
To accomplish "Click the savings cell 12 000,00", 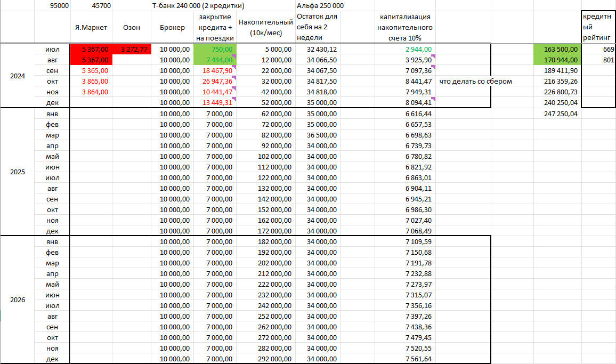I will click(266, 60).
